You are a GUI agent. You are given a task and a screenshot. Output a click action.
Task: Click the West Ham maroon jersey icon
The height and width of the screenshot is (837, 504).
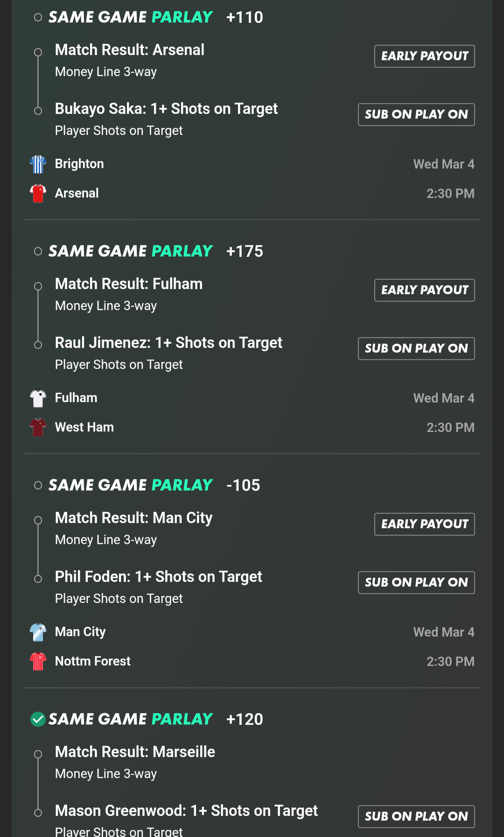pyautogui.click(x=38, y=427)
